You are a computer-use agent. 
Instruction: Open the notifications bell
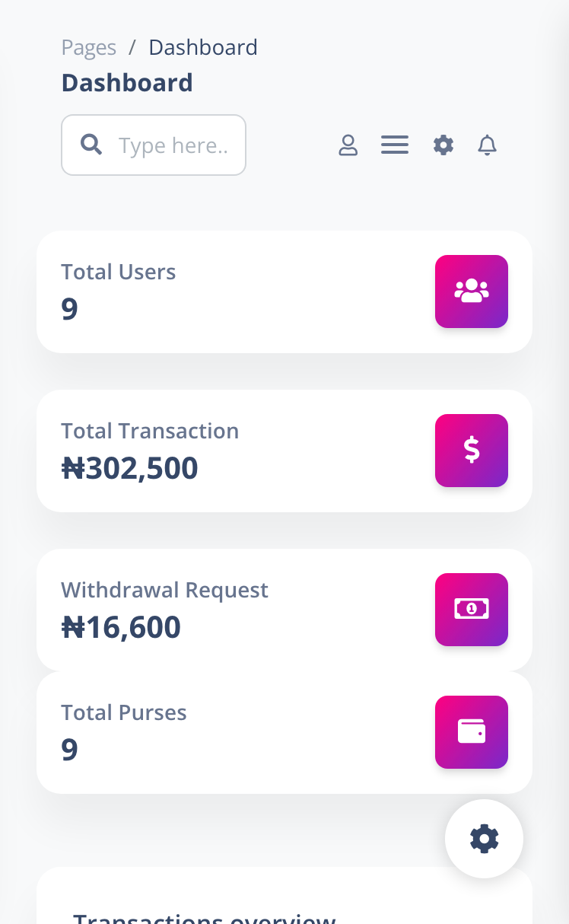tap(488, 145)
